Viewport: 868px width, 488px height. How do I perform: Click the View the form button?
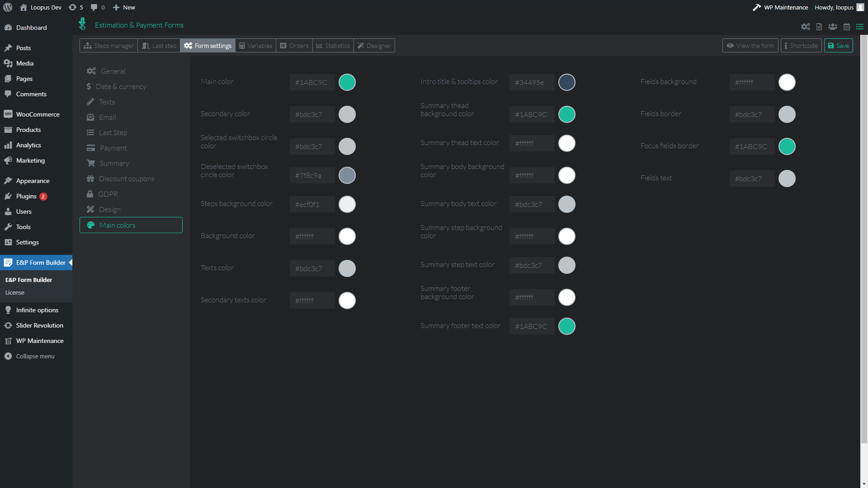click(750, 46)
